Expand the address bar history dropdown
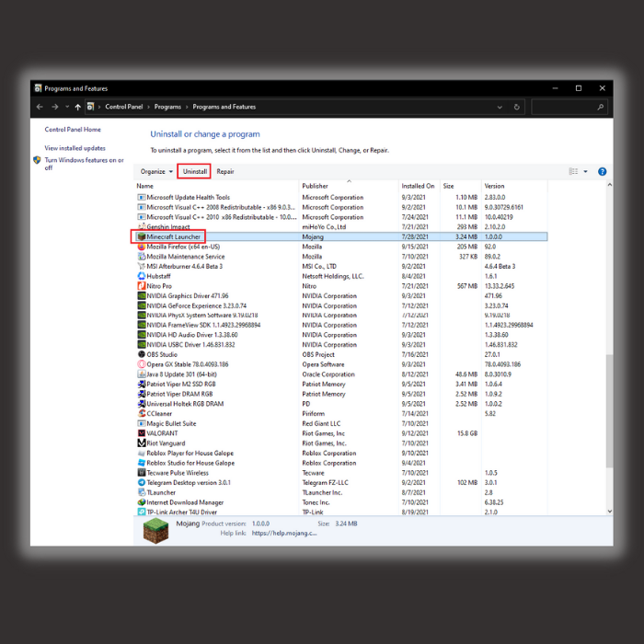This screenshot has width=644, height=644. (500, 107)
